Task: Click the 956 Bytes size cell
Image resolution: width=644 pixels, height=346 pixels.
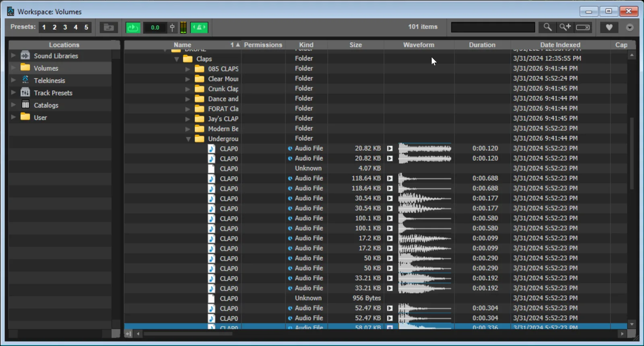Action: coord(367,298)
